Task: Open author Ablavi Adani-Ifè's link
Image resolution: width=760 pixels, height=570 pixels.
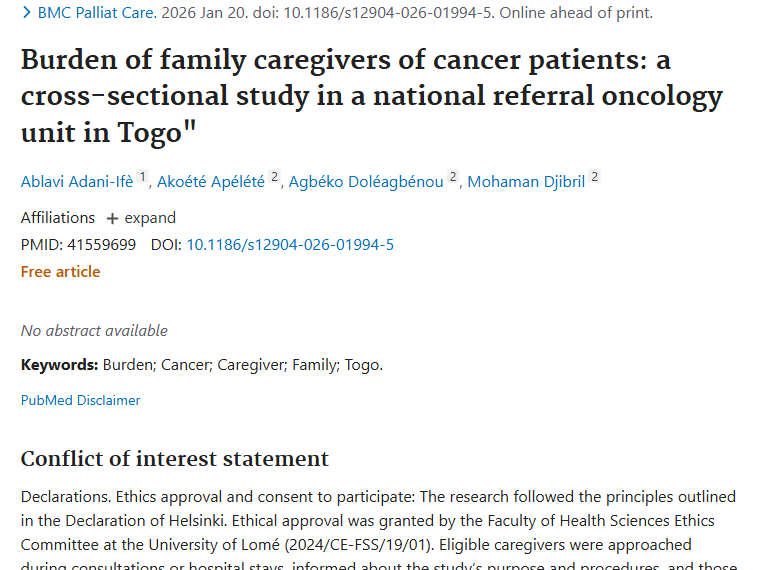Action: (x=77, y=181)
